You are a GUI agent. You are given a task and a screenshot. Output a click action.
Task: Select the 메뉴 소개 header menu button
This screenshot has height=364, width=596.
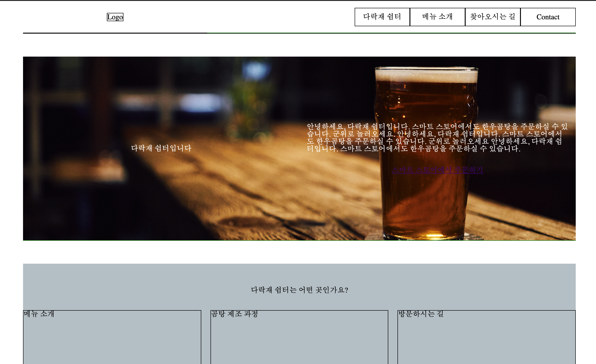(437, 17)
